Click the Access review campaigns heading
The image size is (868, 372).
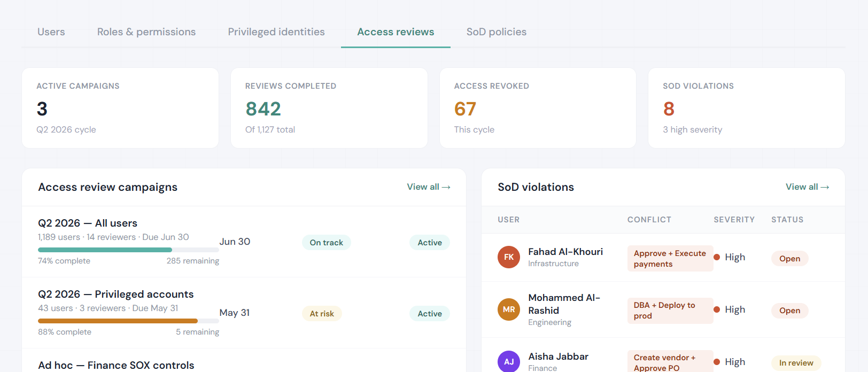[x=108, y=187]
